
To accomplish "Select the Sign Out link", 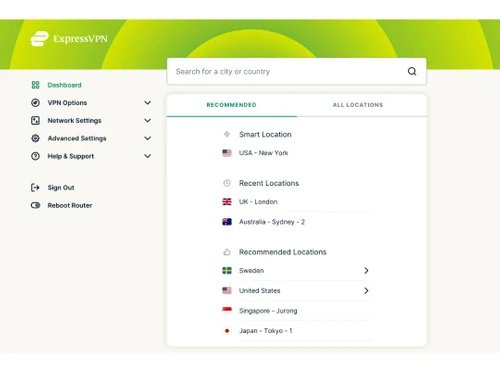I will click(61, 188).
